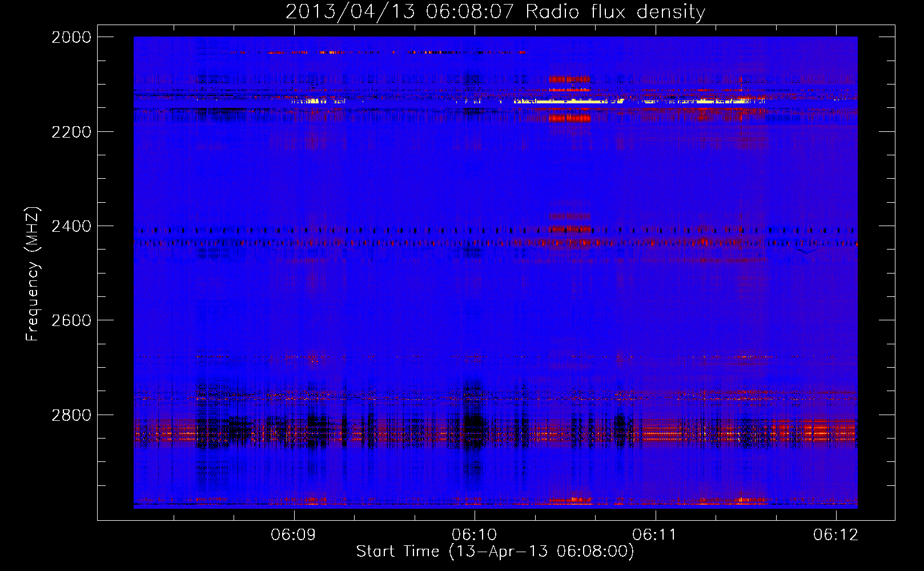Click the 2800 frequency tick label
Screen dimensions: 924x571
pyautogui.click(x=71, y=415)
